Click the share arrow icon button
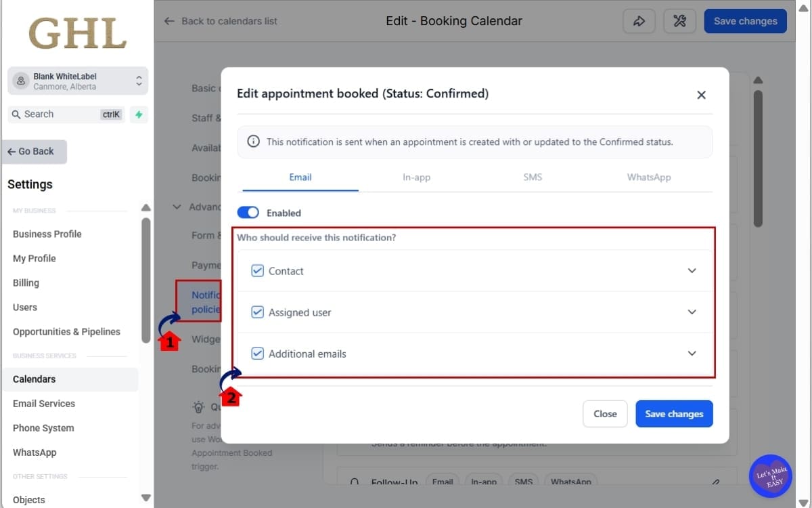This screenshot has width=812, height=508. (x=639, y=21)
